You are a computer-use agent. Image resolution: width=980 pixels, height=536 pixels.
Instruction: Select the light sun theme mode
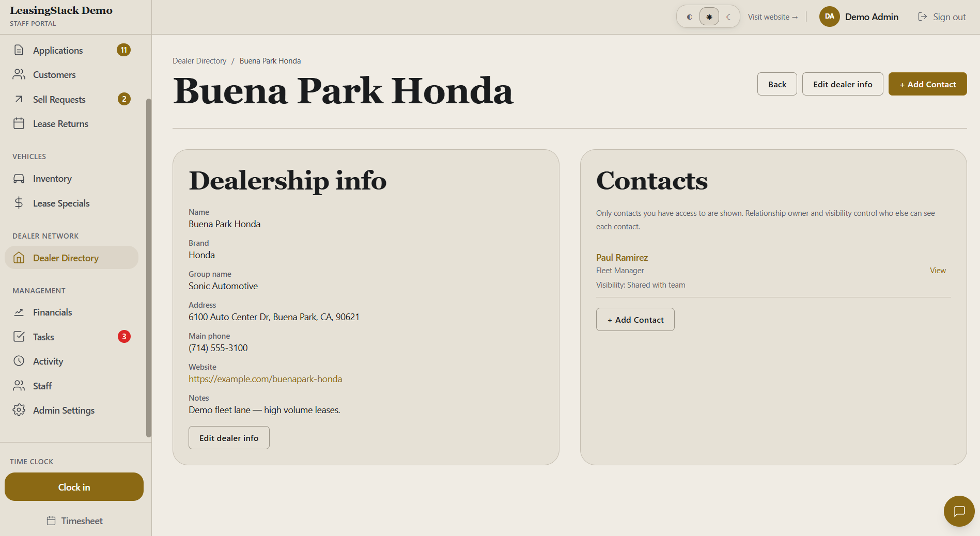point(709,17)
